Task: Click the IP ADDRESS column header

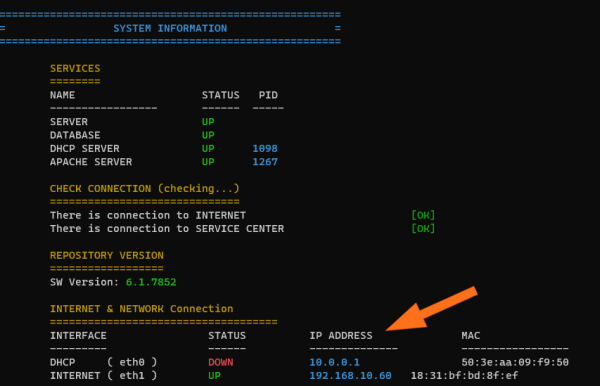Action: click(341, 336)
